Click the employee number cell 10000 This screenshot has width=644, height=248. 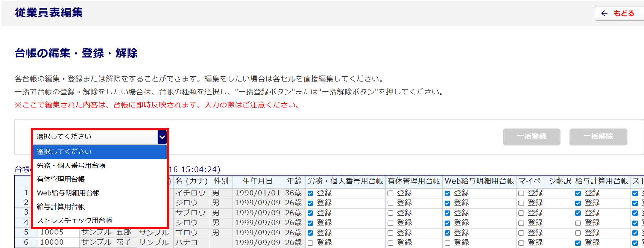(52, 243)
